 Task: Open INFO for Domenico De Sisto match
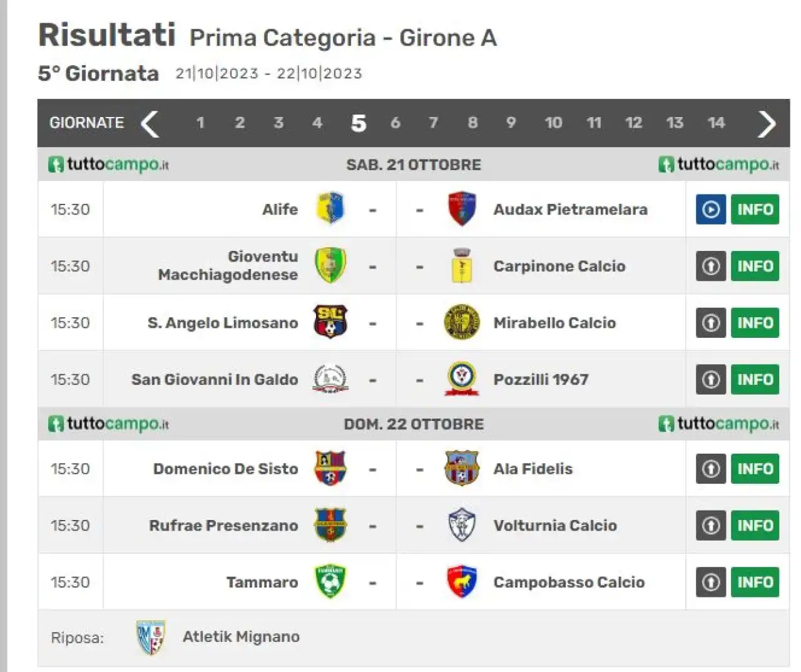pos(755,469)
